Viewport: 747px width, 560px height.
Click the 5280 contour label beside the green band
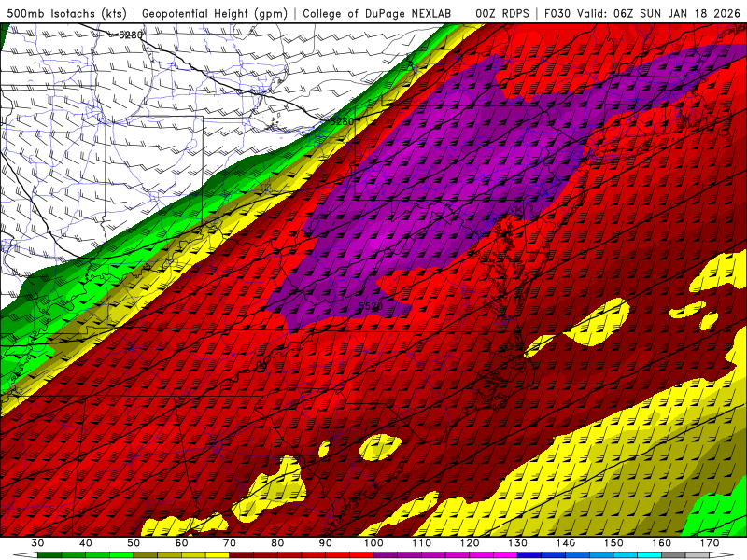[342, 121]
